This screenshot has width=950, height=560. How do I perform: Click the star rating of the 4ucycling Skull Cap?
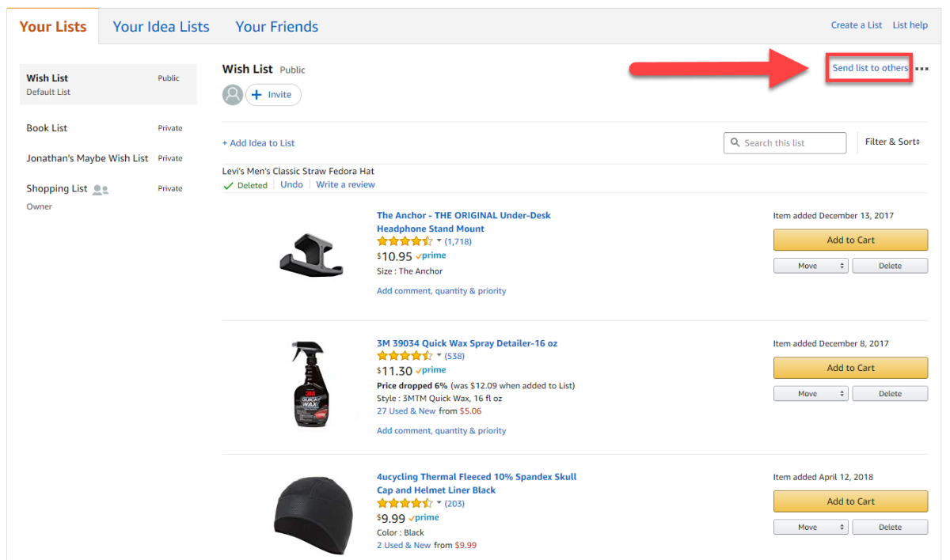404,503
